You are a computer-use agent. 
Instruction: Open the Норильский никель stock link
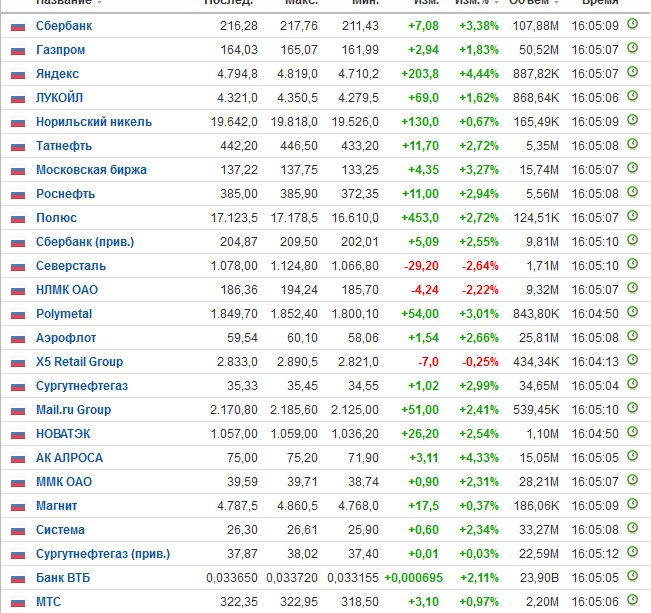94,122
